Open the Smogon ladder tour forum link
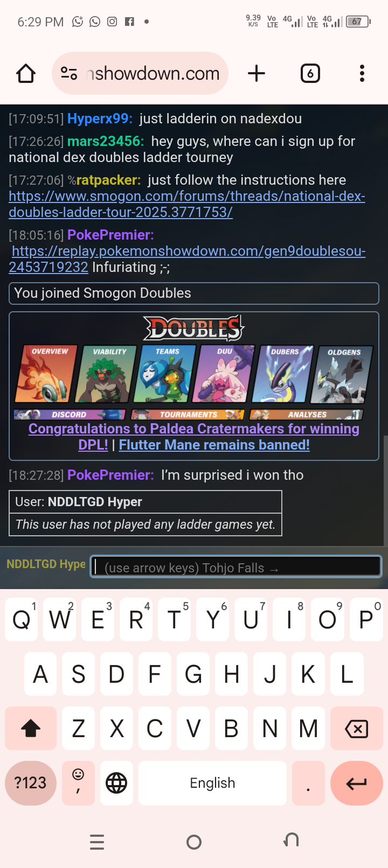The image size is (388, 868). [x=187, y=204]
